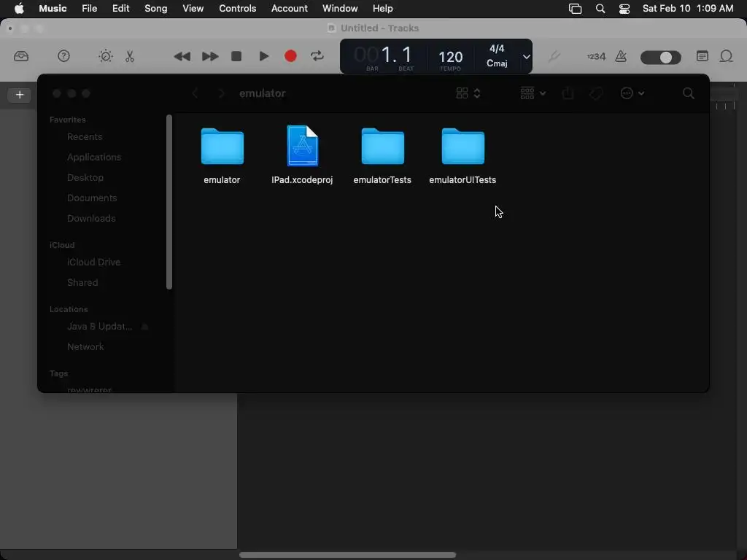This screenshot has height=560, width=747.
Task: Change the 4/4 time signature
Action: (496, 49)
